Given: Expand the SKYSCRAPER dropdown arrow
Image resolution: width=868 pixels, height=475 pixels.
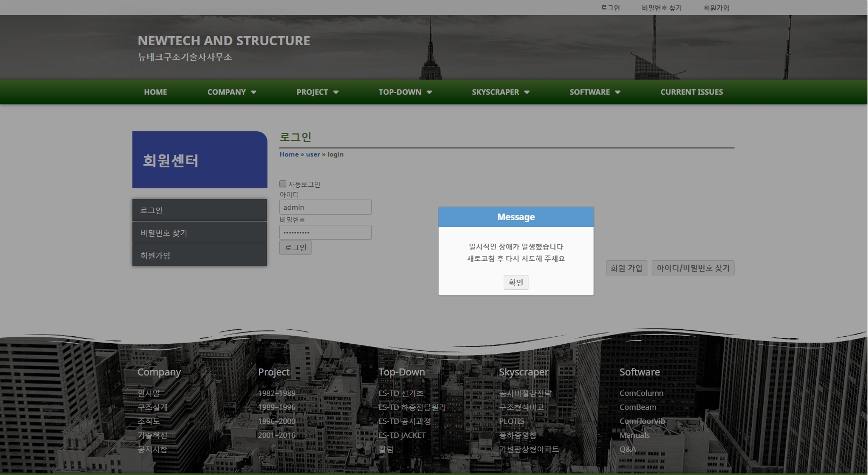Looking at the screenshot, I should tap(527, 93).
